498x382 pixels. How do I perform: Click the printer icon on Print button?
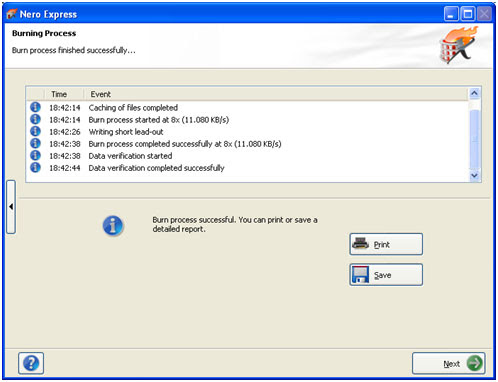click(x=361, y=244)
